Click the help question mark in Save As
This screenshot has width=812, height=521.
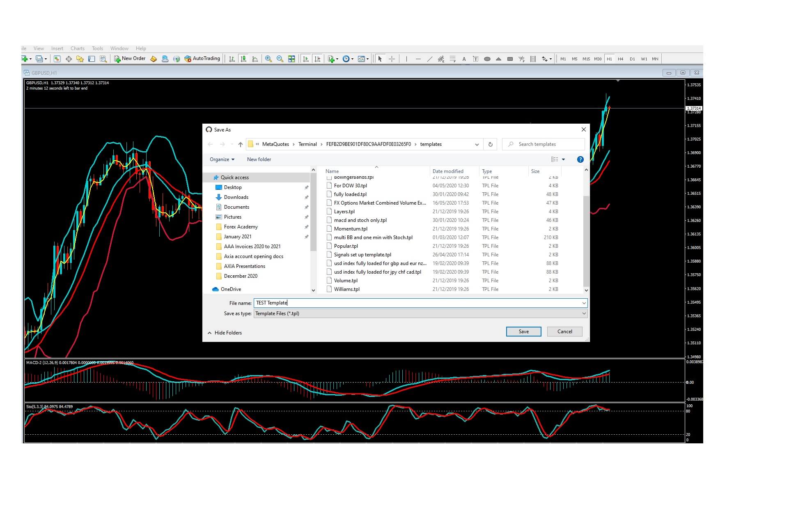pyautogui.click(x=580, y=159)
